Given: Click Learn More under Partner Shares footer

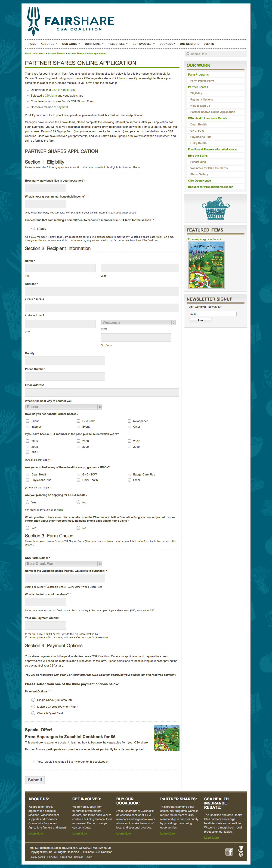Looking at the screenshot, I should (167, 833).
